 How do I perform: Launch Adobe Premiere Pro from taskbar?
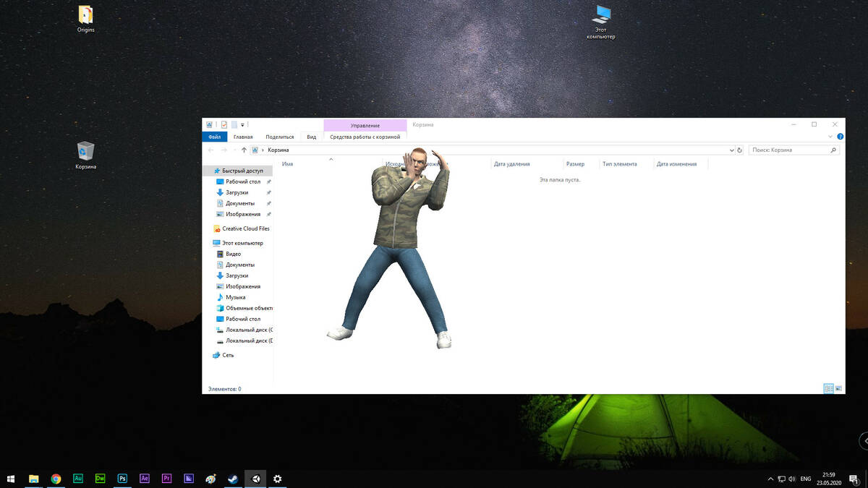tap(166, 479)
